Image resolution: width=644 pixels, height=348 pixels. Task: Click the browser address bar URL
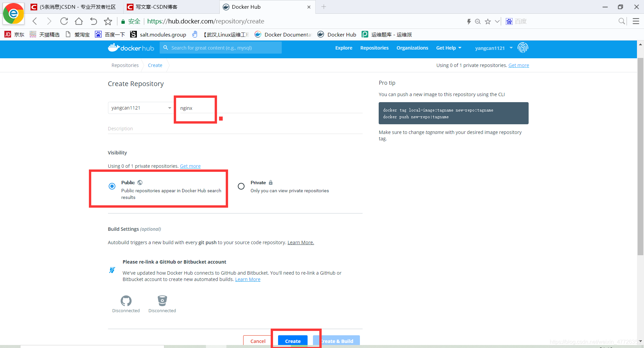point(206,21)
